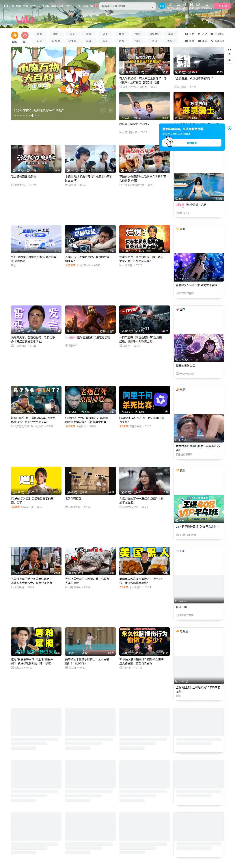Open 收藏 favorites in the top bar

191,6
